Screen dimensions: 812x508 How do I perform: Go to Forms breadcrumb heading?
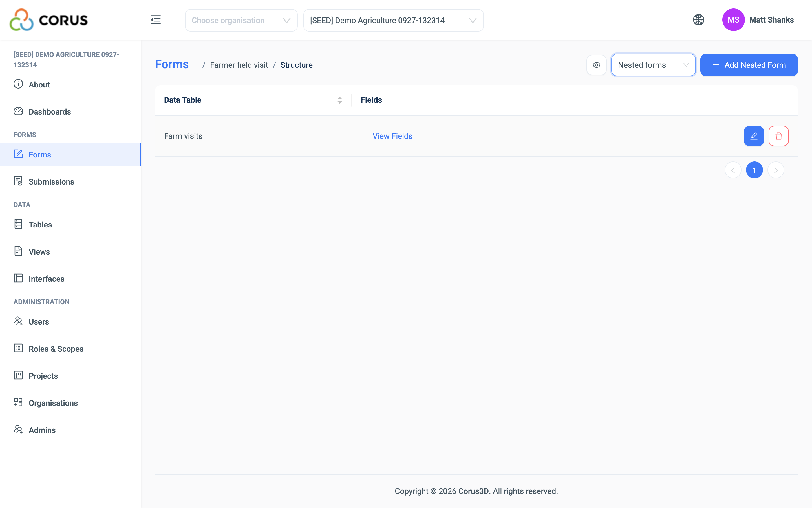point(172,65)
